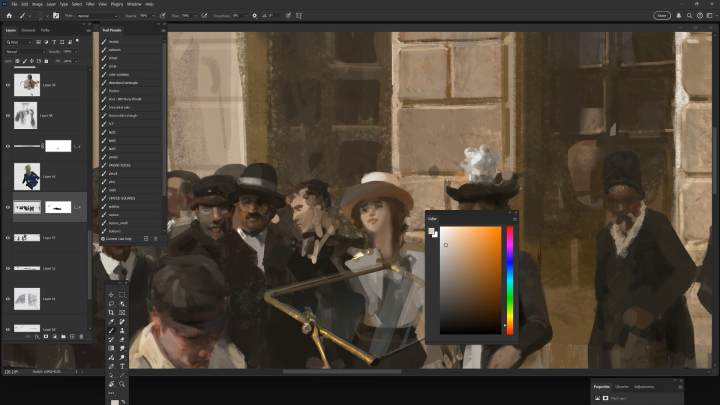The width and height of the screenshot is (720, 405).
Task: Click the Delete layer trash icon
Action: pyautogui.click(x=81, y=337)
